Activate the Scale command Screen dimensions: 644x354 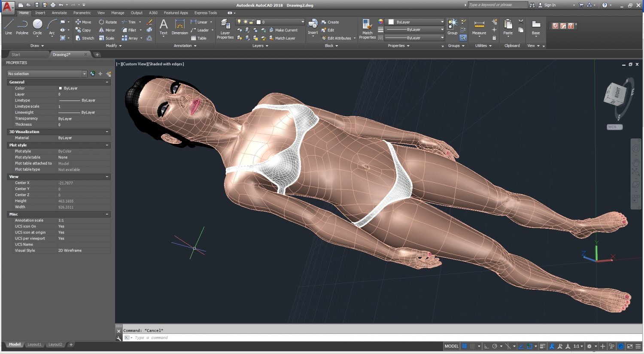[x=106, y=38]
